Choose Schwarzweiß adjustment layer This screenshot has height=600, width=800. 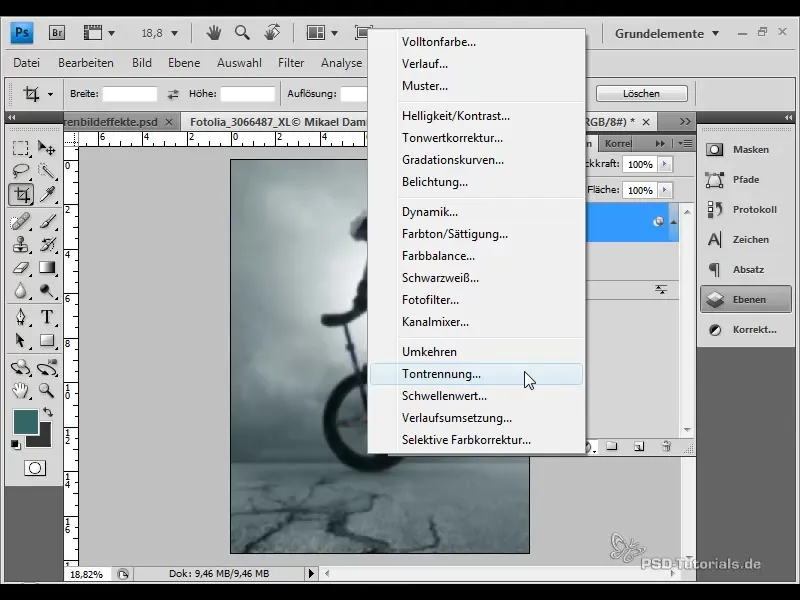[x=476, y=278]
